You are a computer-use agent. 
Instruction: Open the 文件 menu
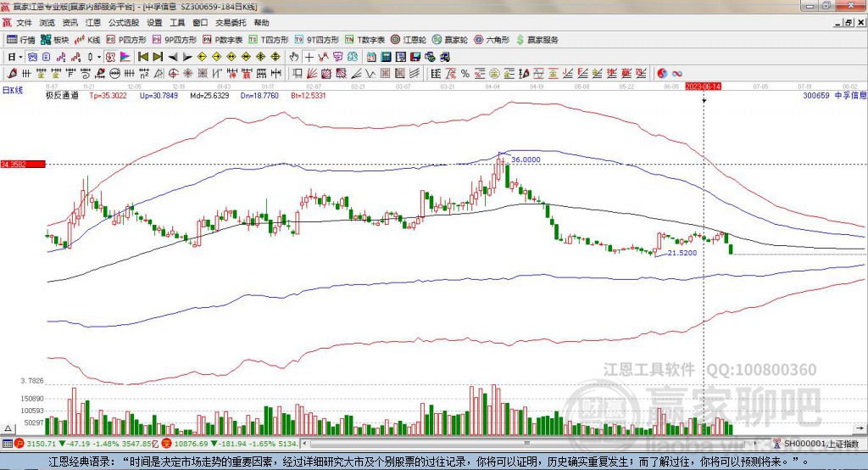[x=25, y=23]
